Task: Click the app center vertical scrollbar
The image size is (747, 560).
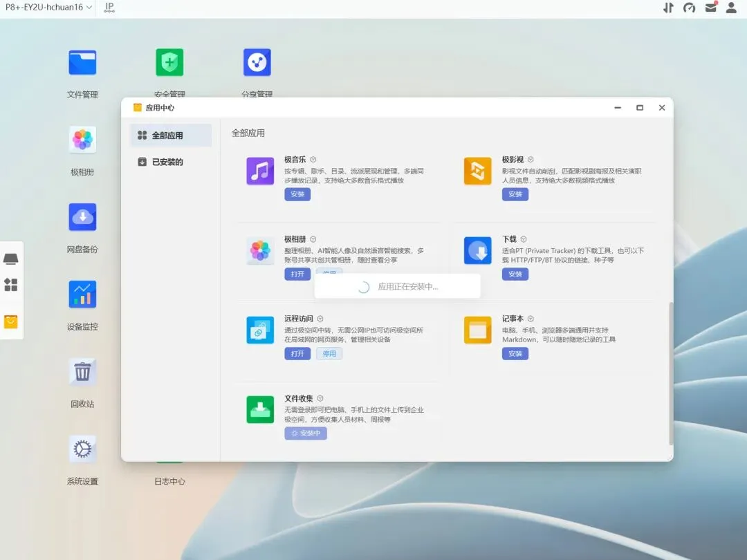Action: coord(671,373)
